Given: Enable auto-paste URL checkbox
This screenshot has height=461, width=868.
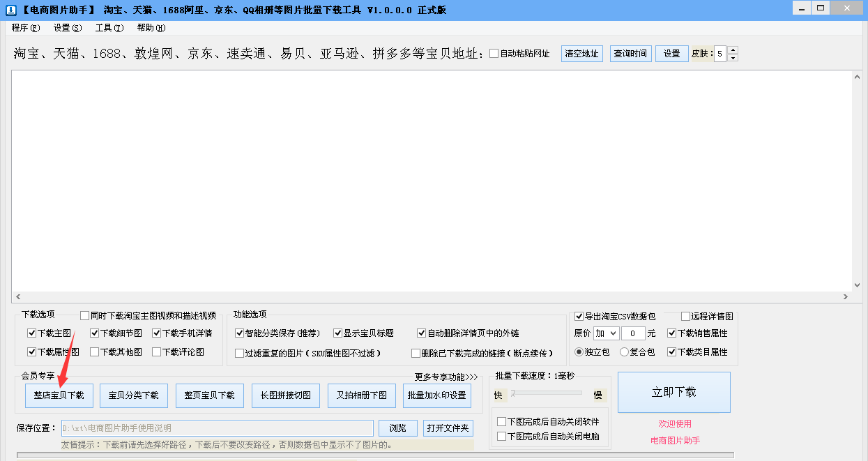Looking at the screenshot, I should (494, 54).
